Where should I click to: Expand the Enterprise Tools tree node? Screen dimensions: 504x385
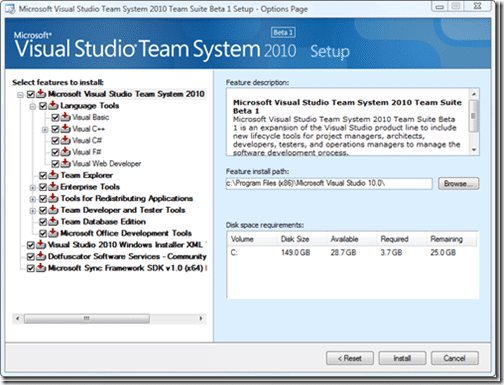[x=33, y=188]
